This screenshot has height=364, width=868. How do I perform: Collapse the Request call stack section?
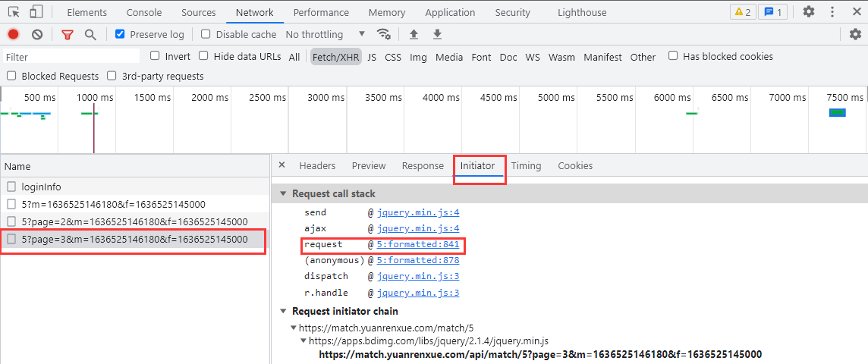coord(284,193)
